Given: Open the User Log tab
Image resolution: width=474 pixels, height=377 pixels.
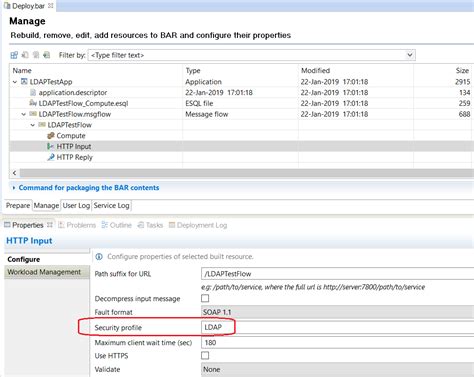Looking at the screenshot, I should [x=76, y=205].
